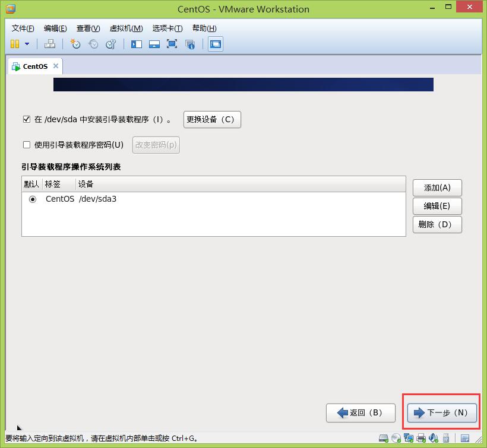Viewport: 487px width, 448px height.
Task: Toggle the library sidebar view icon
Action: tap(137, 44)
